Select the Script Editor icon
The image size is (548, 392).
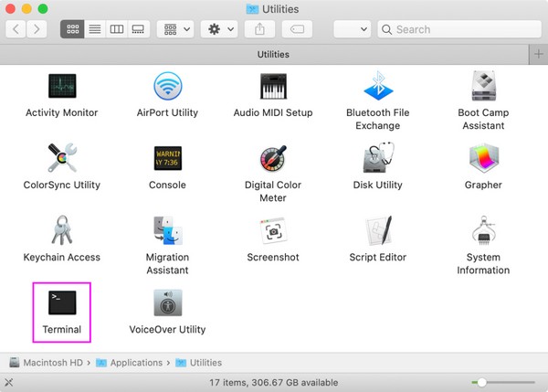click(x=378, y=230)
